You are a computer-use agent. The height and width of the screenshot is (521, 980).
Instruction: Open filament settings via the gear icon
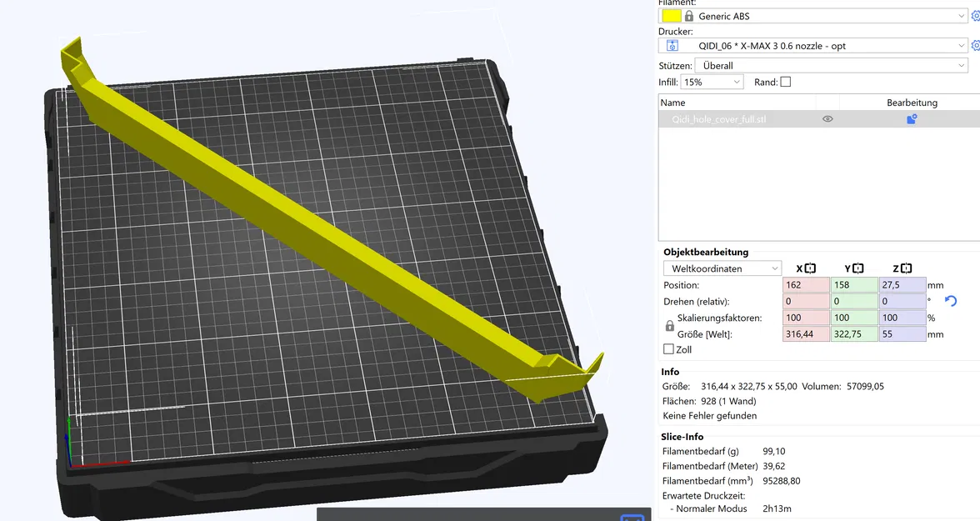point(975,17)
